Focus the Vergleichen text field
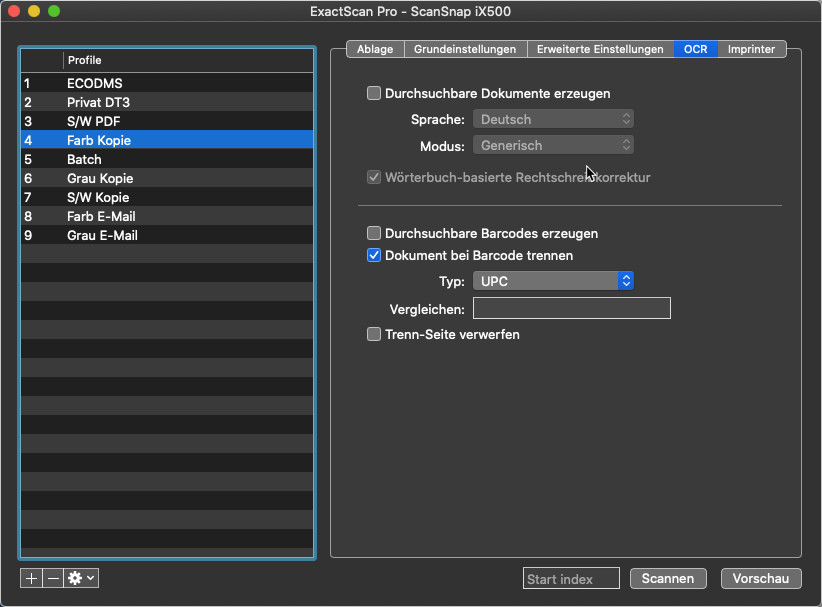Screen dimensions: 822x607 click(x=571, y=308)
